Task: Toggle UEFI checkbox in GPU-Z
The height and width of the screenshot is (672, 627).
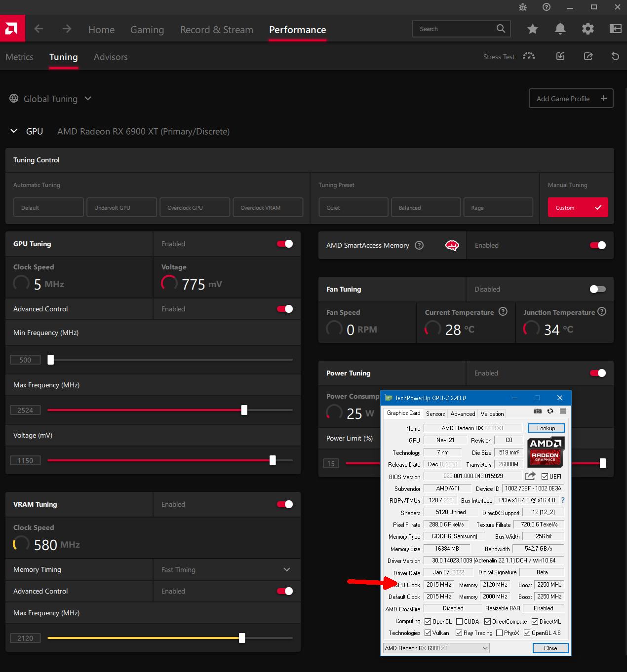Action: click(545, 476)
